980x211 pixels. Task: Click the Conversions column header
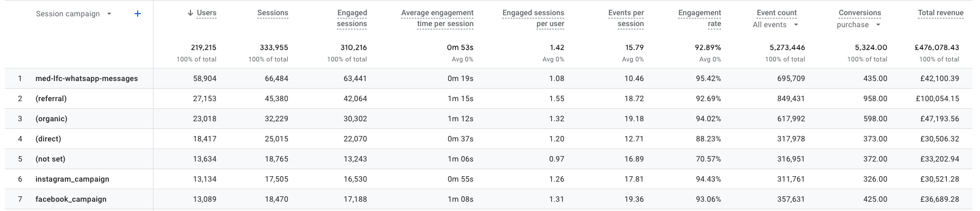(860, 13)
